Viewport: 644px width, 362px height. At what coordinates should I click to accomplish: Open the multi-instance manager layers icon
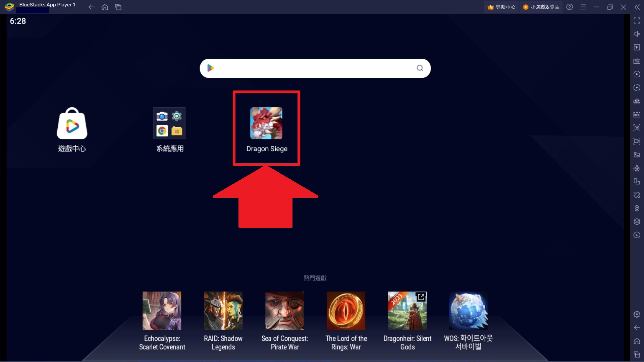[637, 222]
